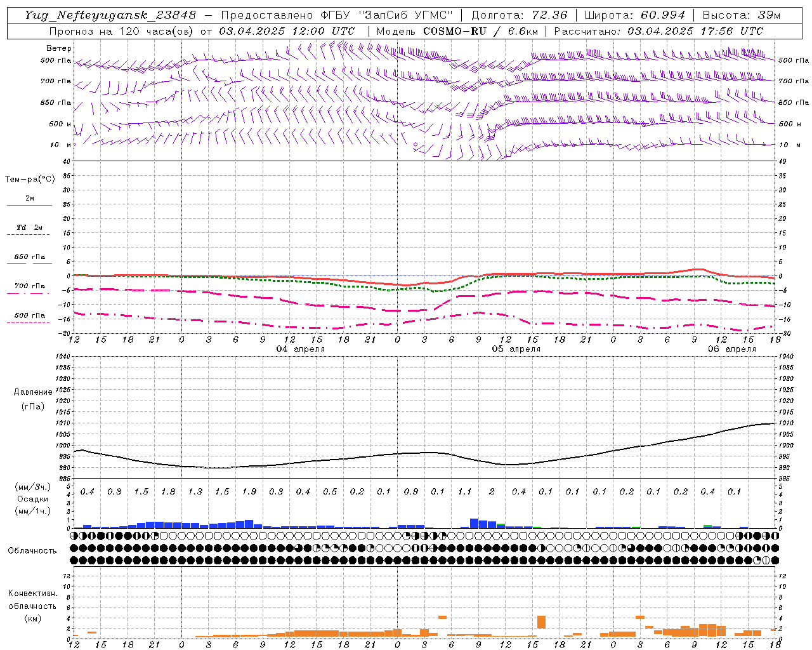Screen dimensions: 812x650
Task: Click the 700 гПа temperature legend entry
Action: [29, 286]
